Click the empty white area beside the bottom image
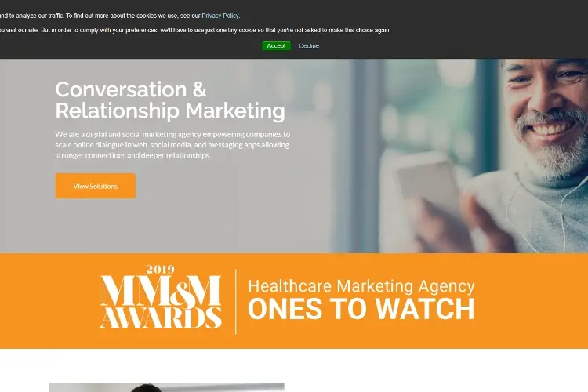The image size is (588, 392). click(435, 375)
